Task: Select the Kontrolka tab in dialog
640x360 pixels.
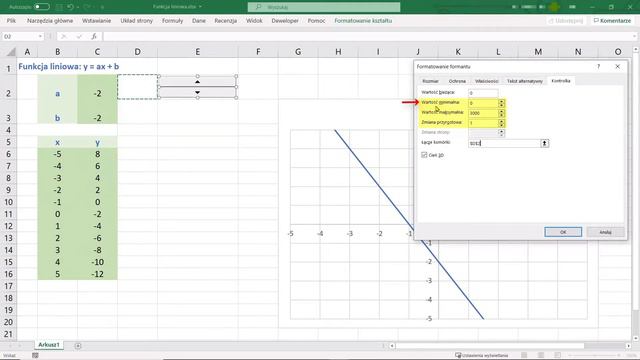Action: coord(561,80)
